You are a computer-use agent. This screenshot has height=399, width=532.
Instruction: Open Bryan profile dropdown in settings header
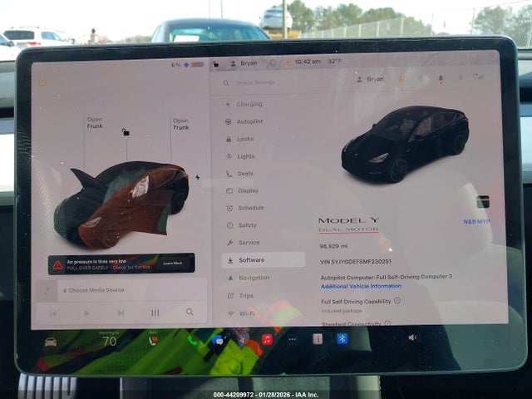[x=370, y=79]
